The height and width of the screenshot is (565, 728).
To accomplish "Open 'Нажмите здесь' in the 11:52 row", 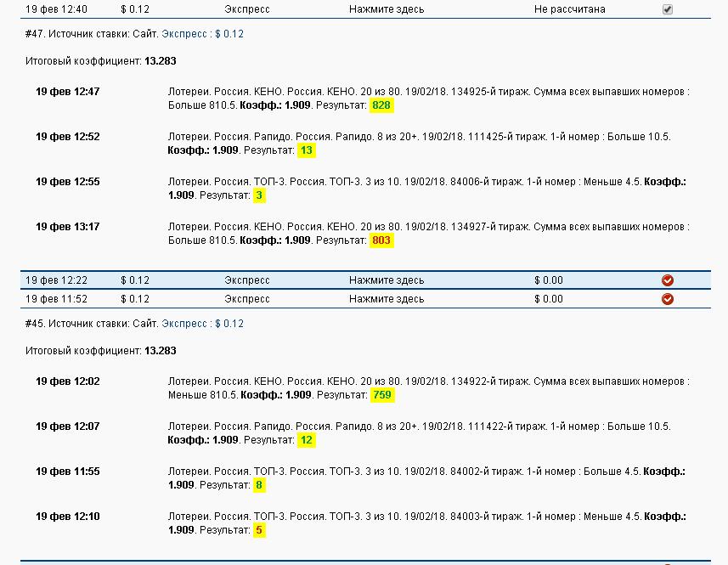I will (386, 299).
